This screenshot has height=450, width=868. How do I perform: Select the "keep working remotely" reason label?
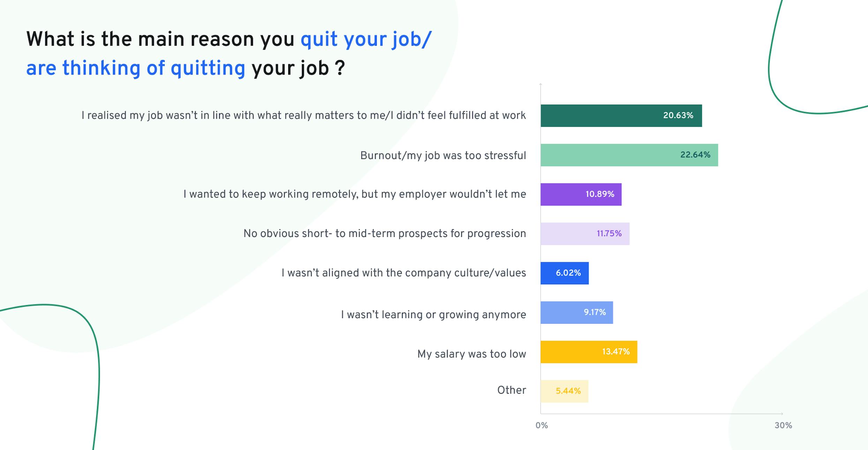tap(354, 194)
